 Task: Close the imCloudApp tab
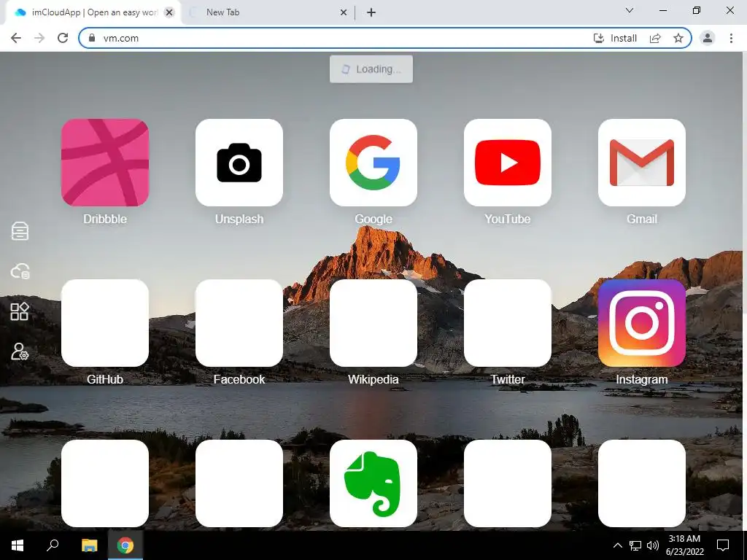(x=169, y=12)
